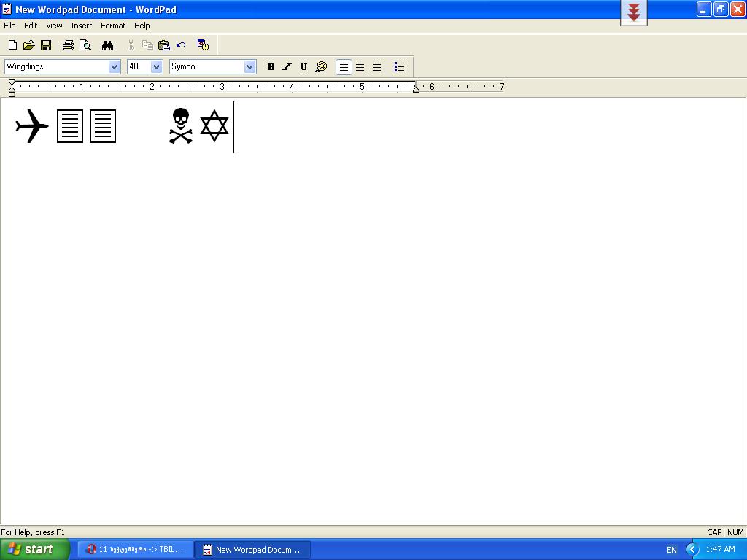Align text left
The height and width of the screenshot is (560, 747).
344,66
